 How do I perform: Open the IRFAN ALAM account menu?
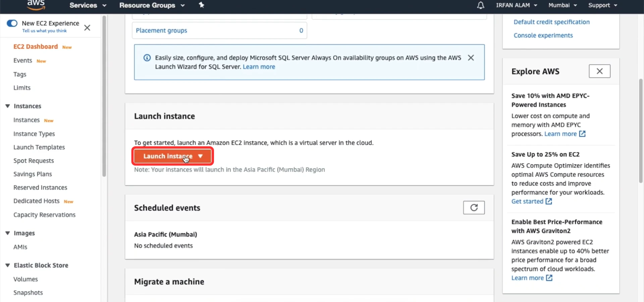(x=517, y=5)
